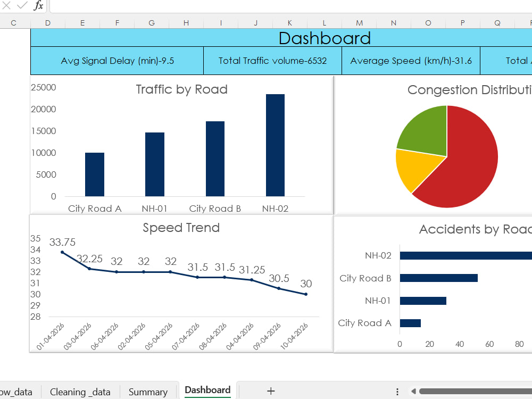Screen dimensions: 532x399
Task: Select the City Road A accidents bar
Action: 410,323
